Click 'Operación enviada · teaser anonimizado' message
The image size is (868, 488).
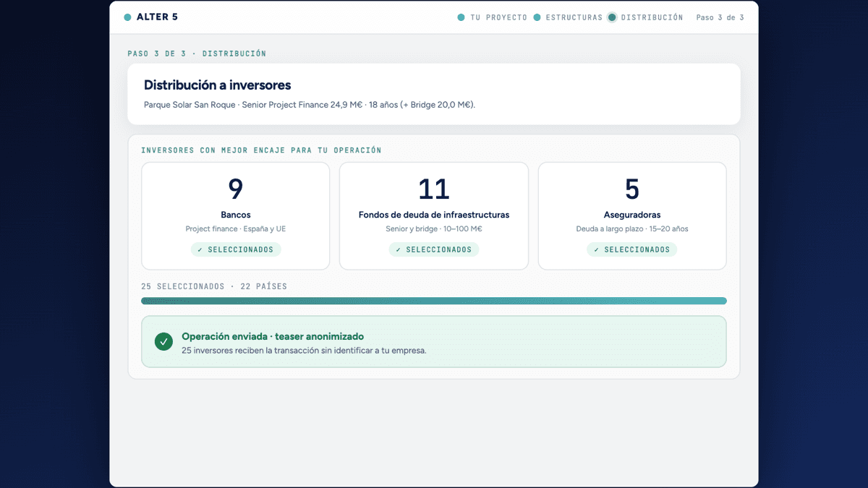click(x=273, y=336)
